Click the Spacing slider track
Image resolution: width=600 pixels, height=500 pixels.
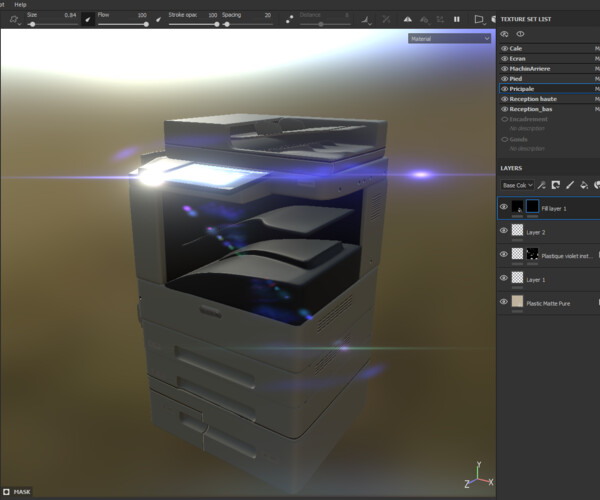coord(248,24)
